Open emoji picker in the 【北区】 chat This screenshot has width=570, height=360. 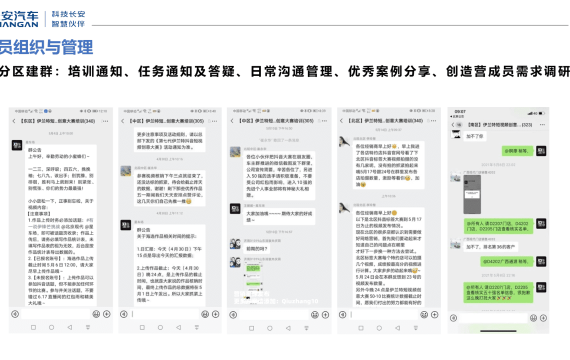coord(424,315)
